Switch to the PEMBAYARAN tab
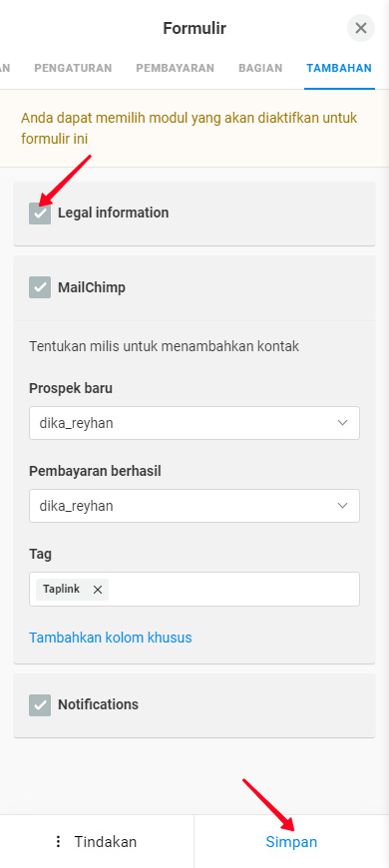 (x=175, y=68)
